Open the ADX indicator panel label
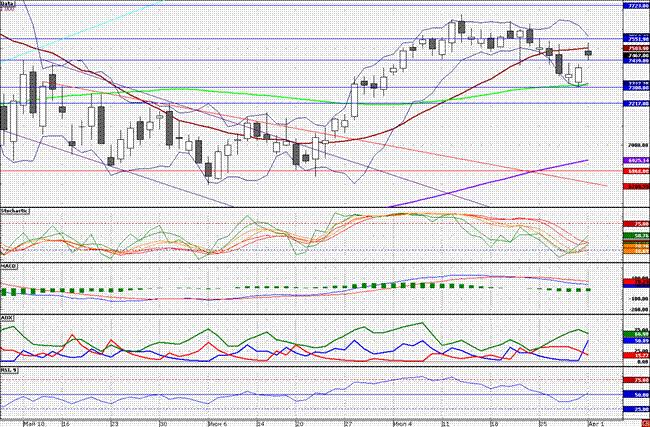 [x=8, y=316]
